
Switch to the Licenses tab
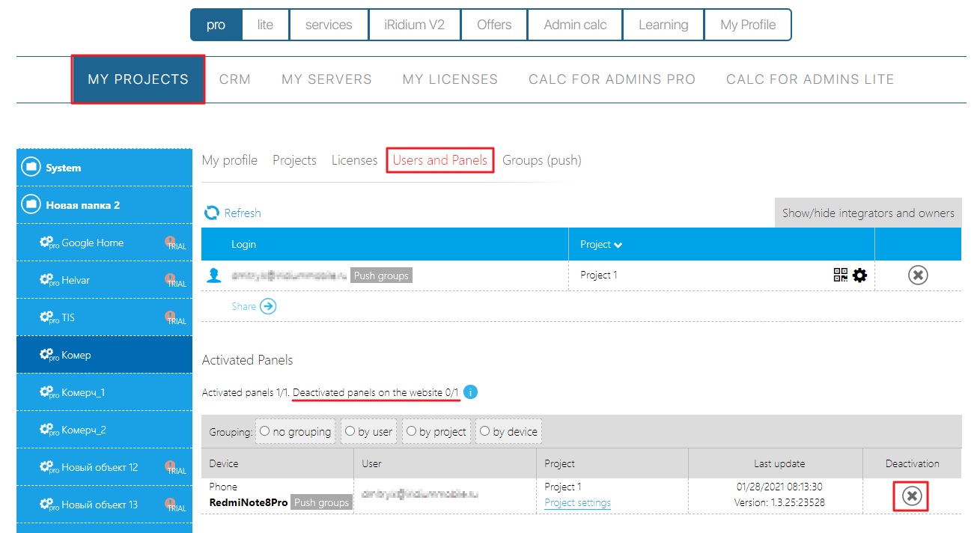354,160
